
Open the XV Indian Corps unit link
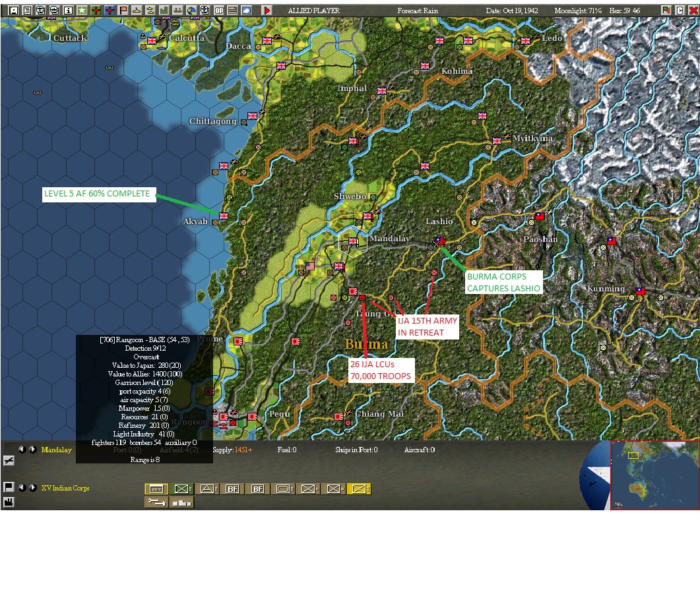click(x=65, y=488)
